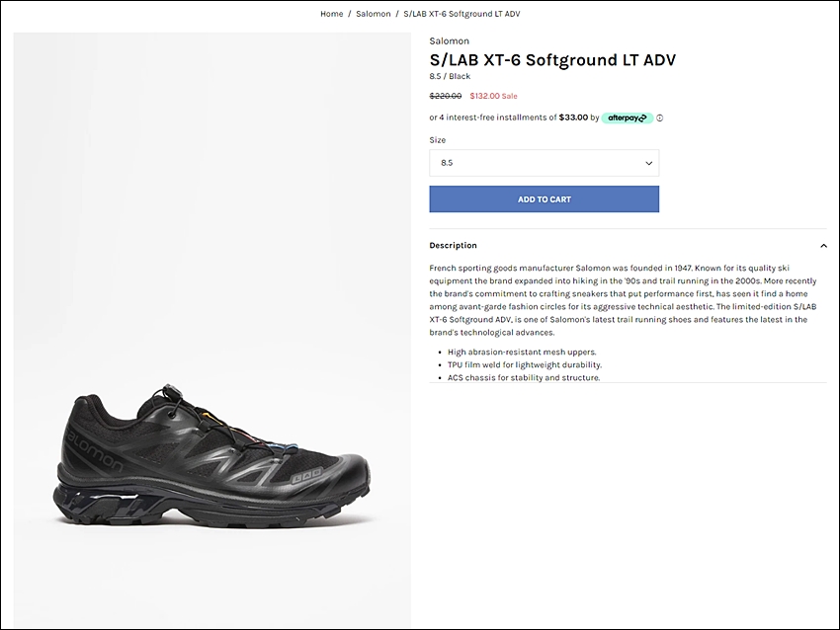Click the $33.00 installment amount
The height and width of the screenshot is (630, 840).
[573, 118]
